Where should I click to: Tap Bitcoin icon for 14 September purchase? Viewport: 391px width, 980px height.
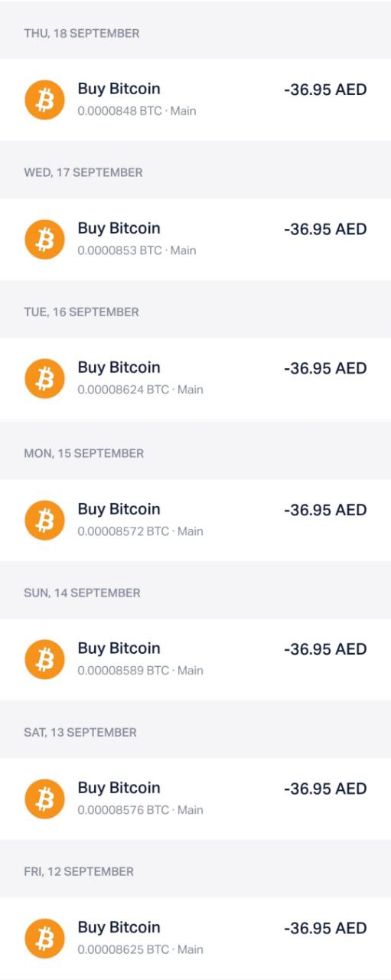click(45, 659)
